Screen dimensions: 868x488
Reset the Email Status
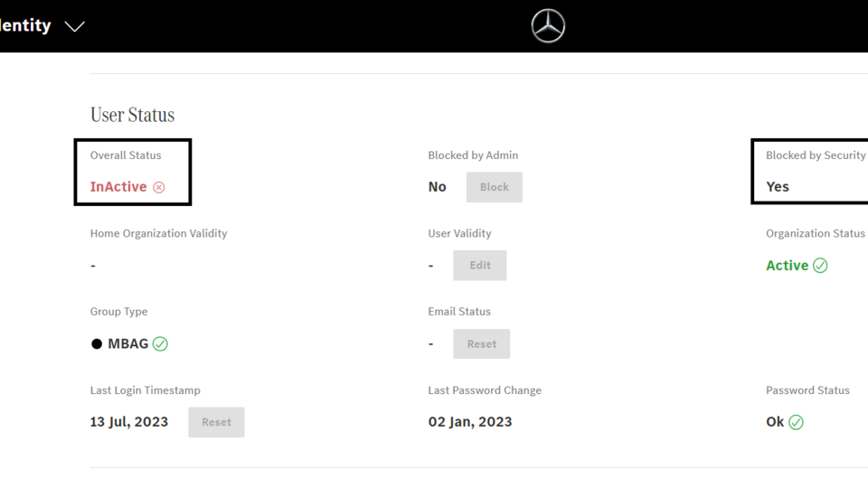[x=481, y=344]
